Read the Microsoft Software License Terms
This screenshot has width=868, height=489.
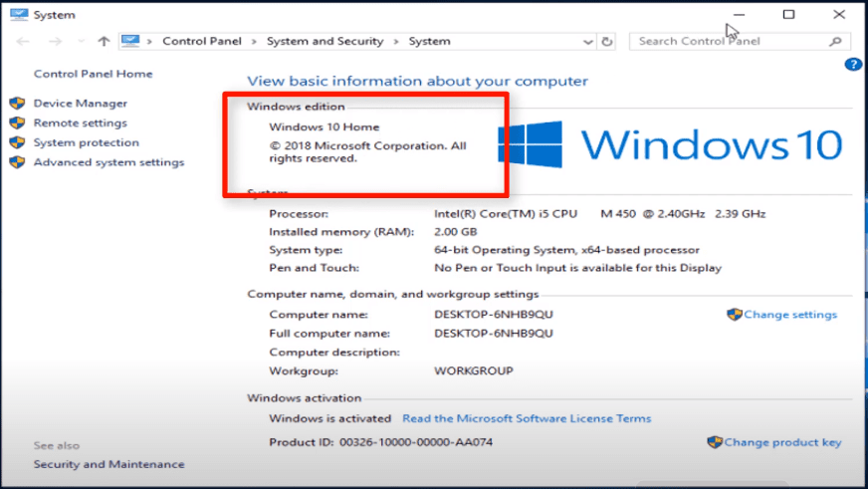(x=527, y=418)
